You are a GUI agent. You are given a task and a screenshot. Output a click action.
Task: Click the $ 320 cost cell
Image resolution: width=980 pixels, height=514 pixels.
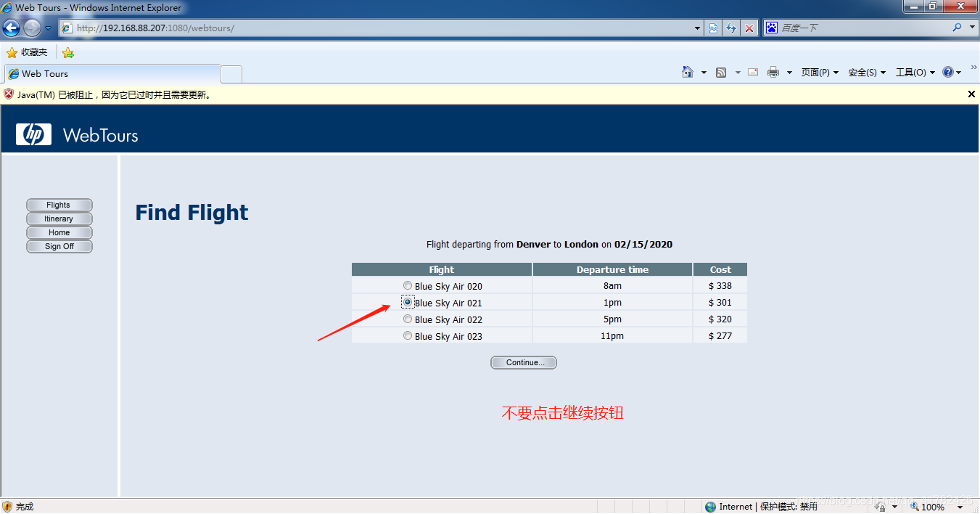(720, 319)
